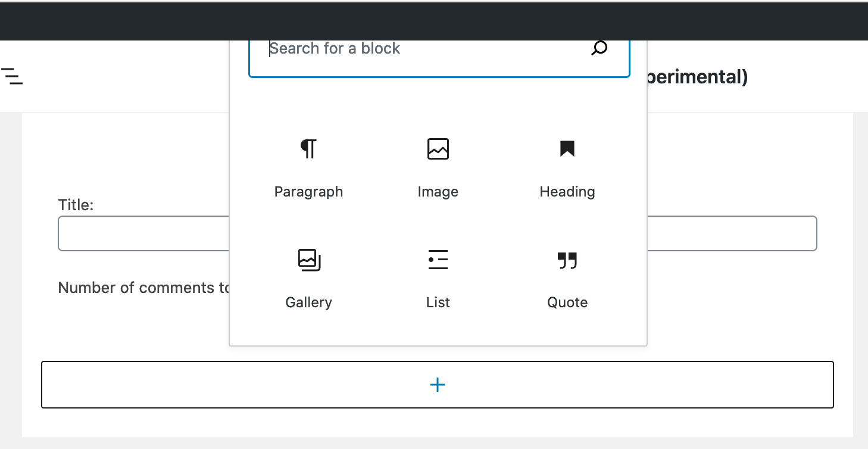The image size is (868, 449).
Task: Click the pilcrow symbol in the inserter
Action: 308,149
